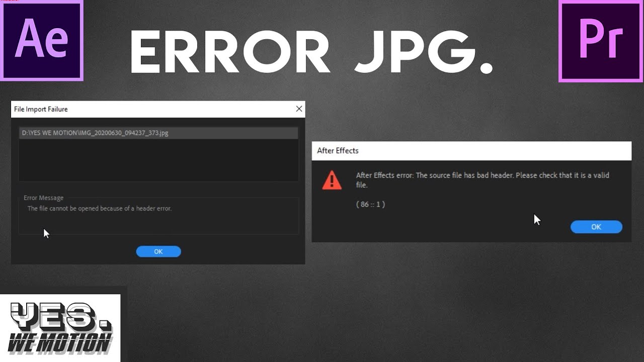Close the File Import Failure dialog

click(x=299, y=109)
